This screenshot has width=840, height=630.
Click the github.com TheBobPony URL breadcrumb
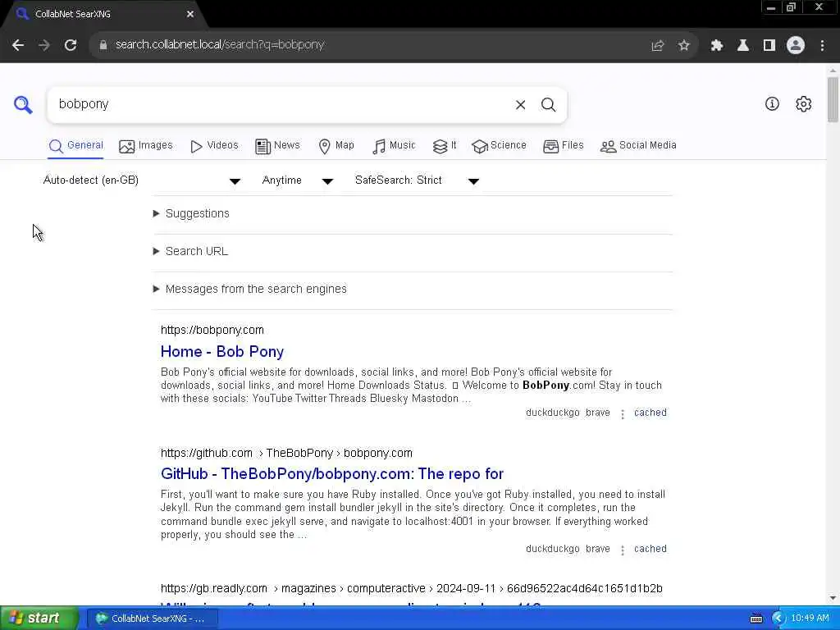[286, 453]
